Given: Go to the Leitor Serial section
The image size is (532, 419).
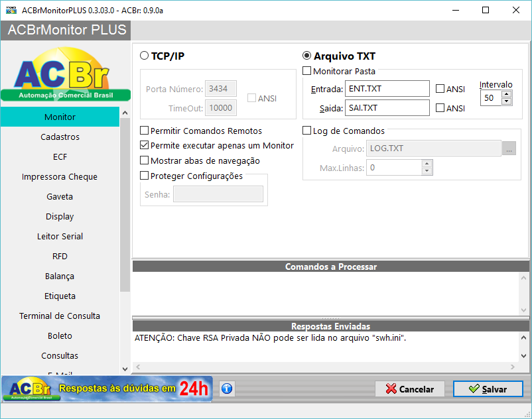Looking at the screenshot, I should (x=60, y=236).
